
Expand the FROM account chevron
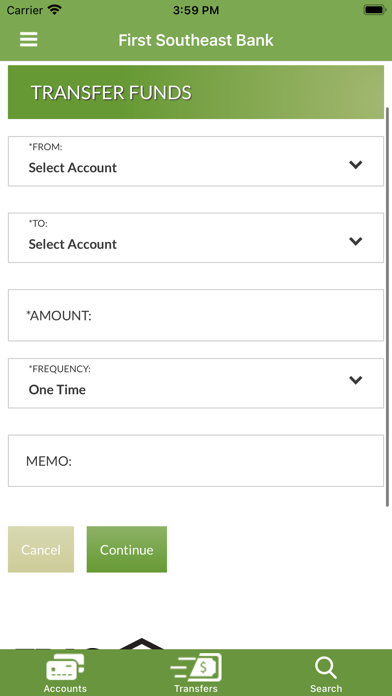tap(356, 165)
